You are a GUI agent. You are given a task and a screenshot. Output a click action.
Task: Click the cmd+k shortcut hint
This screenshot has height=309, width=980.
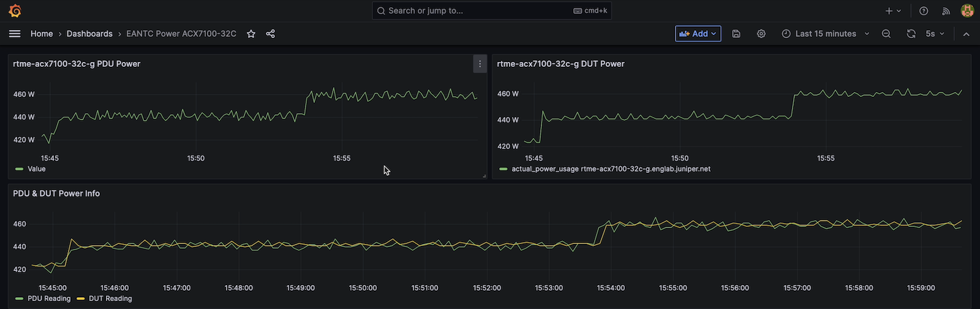[590, 10]
